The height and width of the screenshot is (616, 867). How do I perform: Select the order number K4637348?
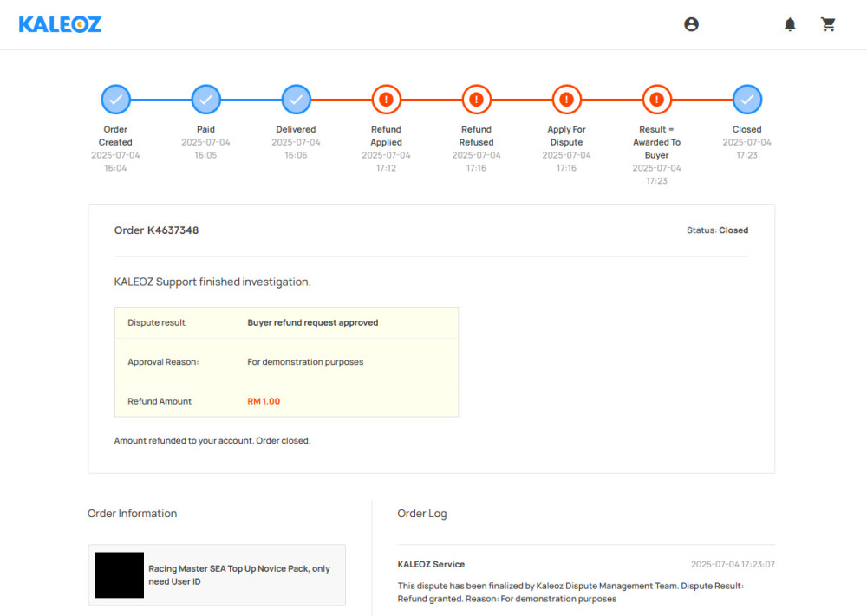click(173, 230)
